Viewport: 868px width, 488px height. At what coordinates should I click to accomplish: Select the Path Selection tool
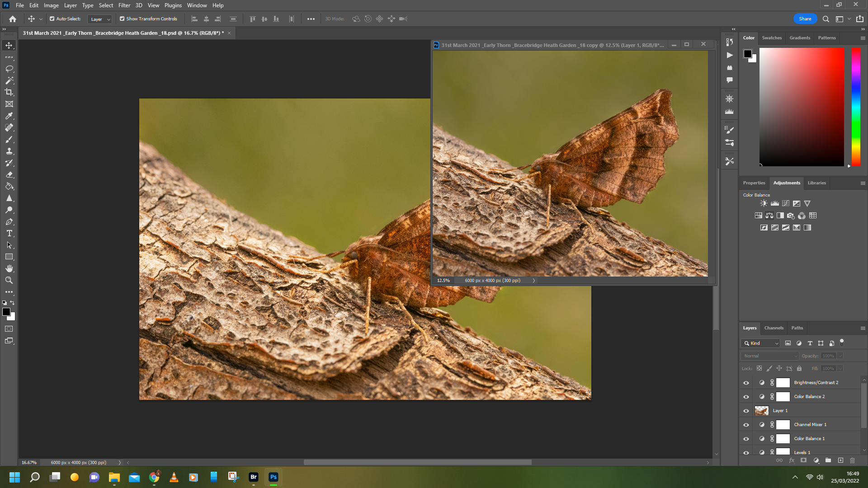[x=9, y=245]
